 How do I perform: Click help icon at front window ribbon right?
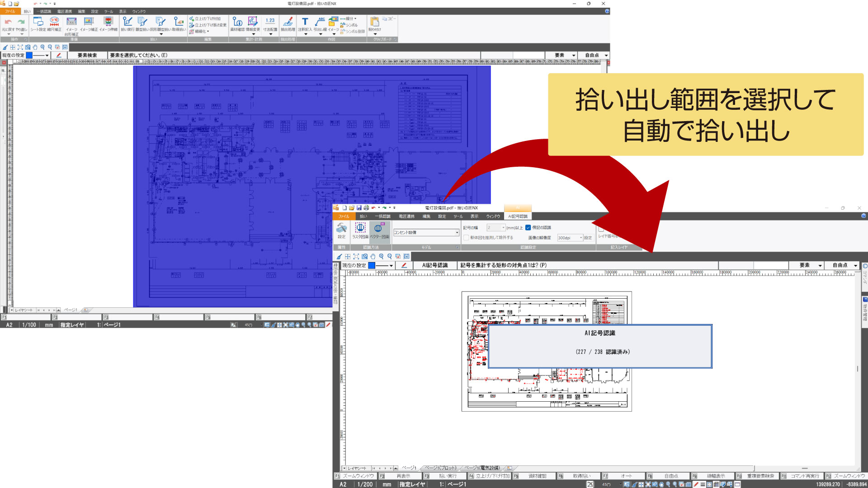click(864, 216)
